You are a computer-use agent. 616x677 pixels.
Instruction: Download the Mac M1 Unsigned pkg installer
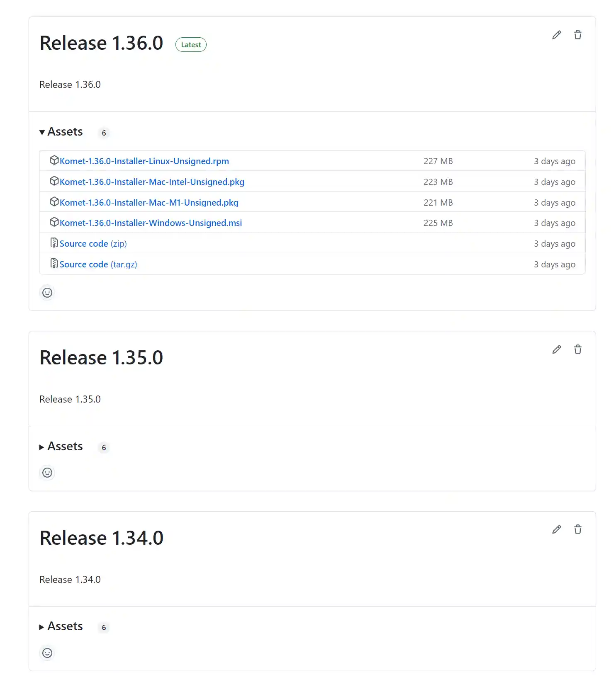(x=149, y=203)
